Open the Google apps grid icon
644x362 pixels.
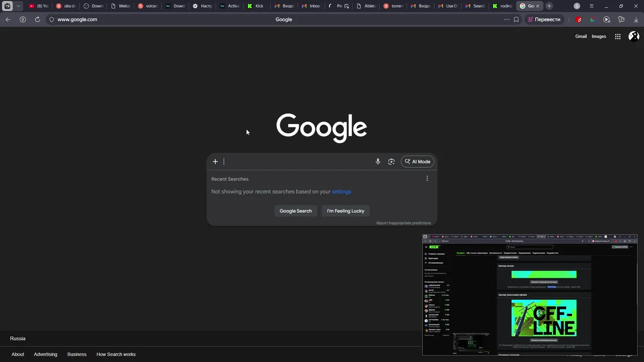point(618,36)
